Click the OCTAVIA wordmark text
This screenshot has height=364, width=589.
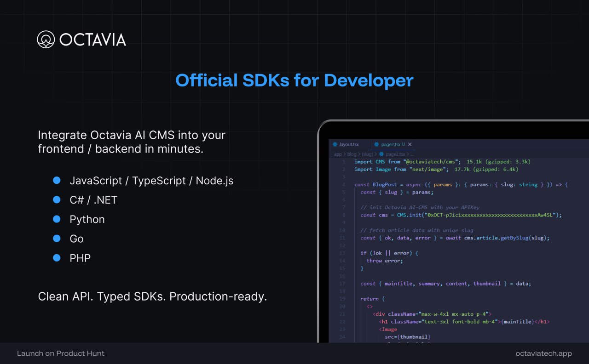[x=92, y=40]
